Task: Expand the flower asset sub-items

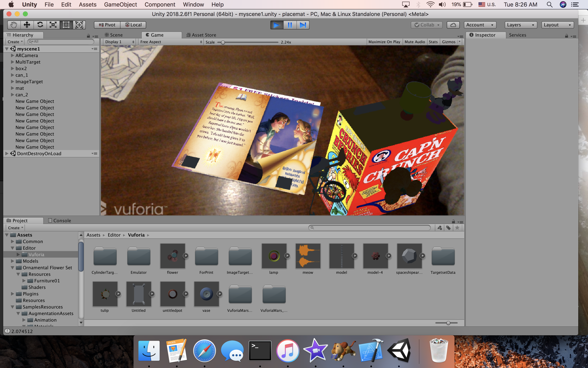Action: [186, 256]
